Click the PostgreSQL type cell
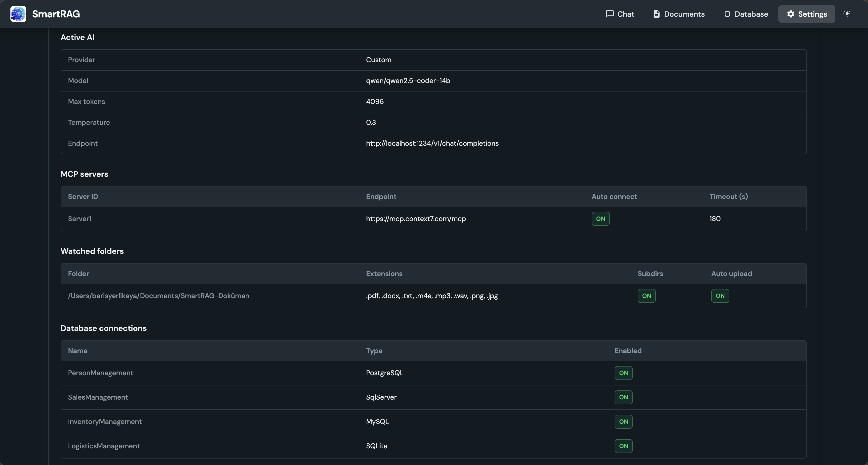The width and height of the screenshot is (868, 465). coord(385,373)
